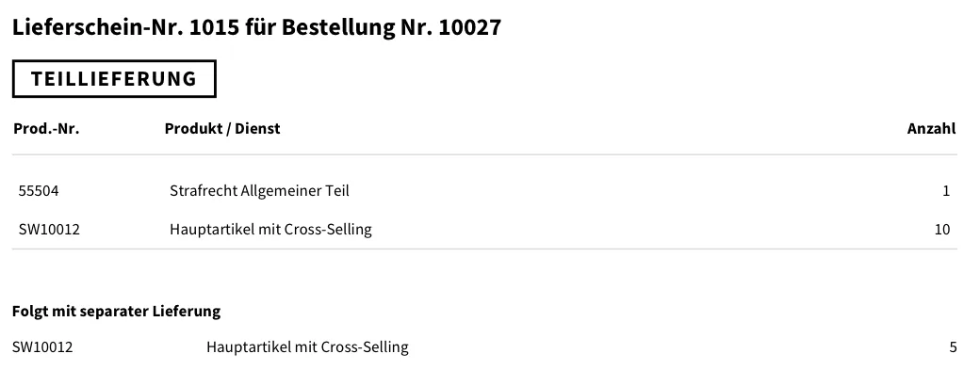This screenshot has height=386, width=980.
Task: Select SW10012 in the delivered items table
Action: point(49,230)
